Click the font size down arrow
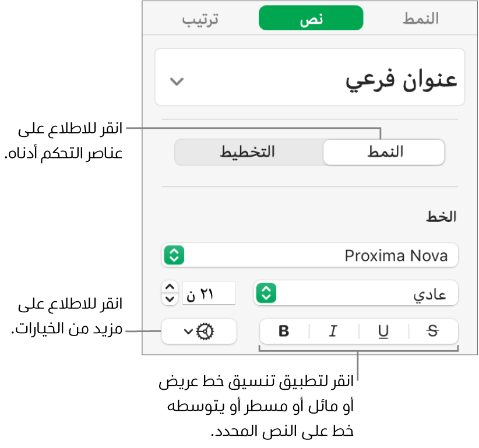This screenshot has width=479, height=448. click(170, 299)
